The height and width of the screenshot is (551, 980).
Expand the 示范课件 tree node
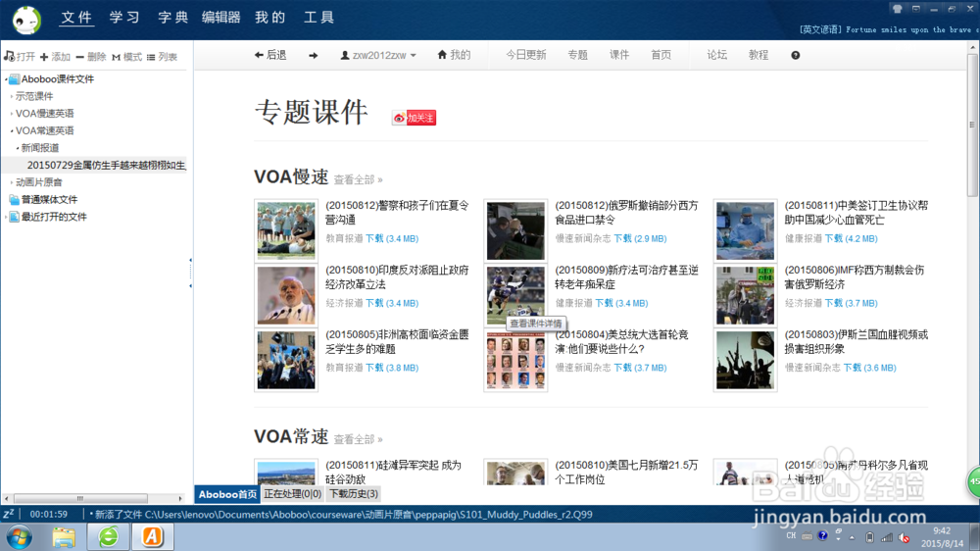11,96
